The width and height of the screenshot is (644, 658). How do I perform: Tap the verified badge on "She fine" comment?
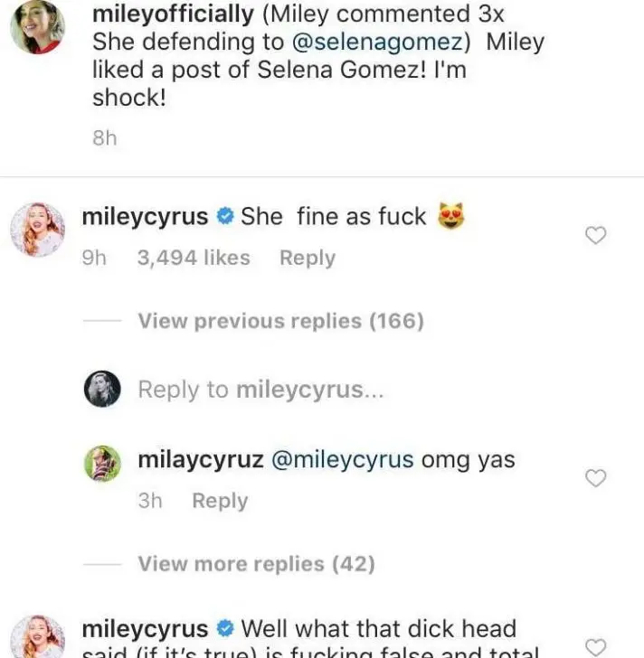coord(225,217)
